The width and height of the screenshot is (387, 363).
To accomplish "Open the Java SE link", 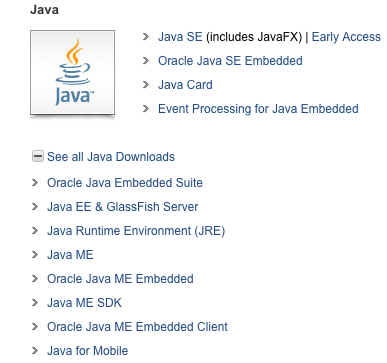I will click(x=180, y=37).
